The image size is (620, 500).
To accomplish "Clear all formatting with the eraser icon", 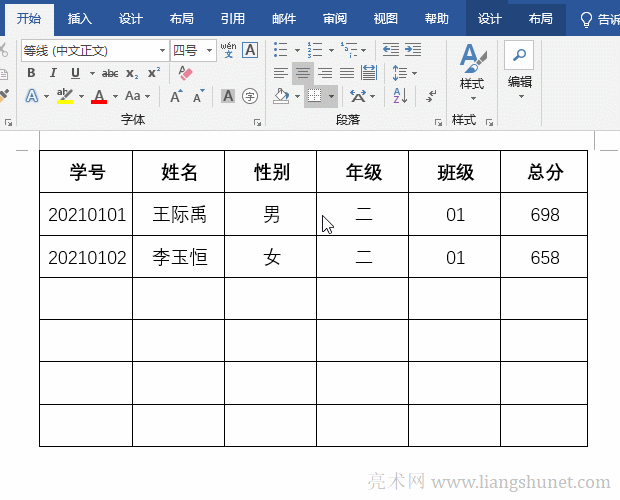I will coord(185,73).
